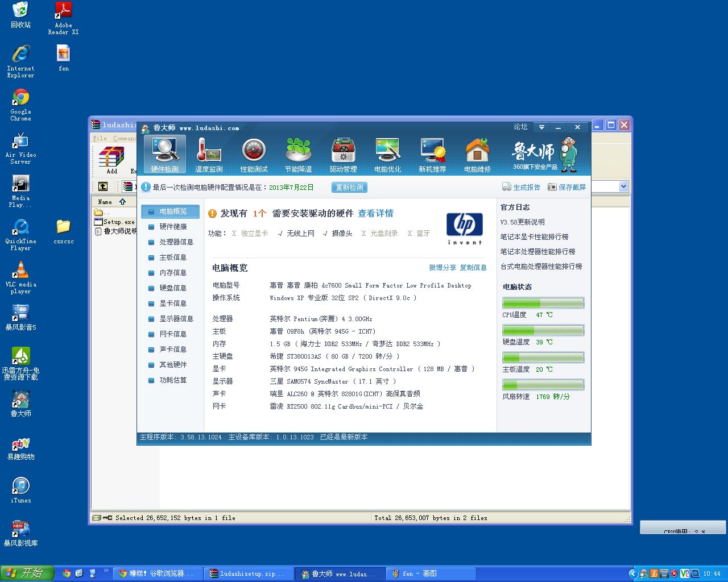
Task: Select 处理器信息 in the sidebar
Action: coord(176,242)
